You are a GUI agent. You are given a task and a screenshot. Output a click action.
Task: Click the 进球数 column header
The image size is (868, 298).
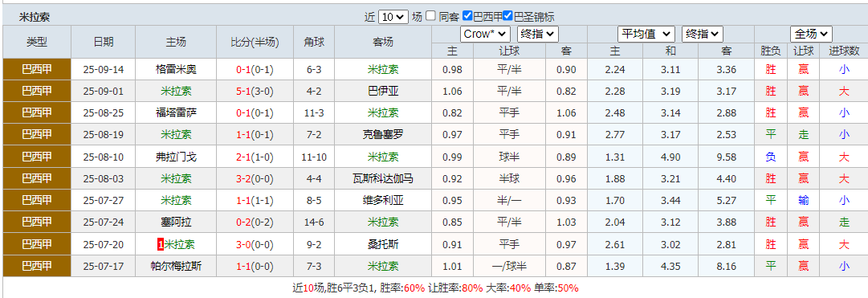(844, 51)
